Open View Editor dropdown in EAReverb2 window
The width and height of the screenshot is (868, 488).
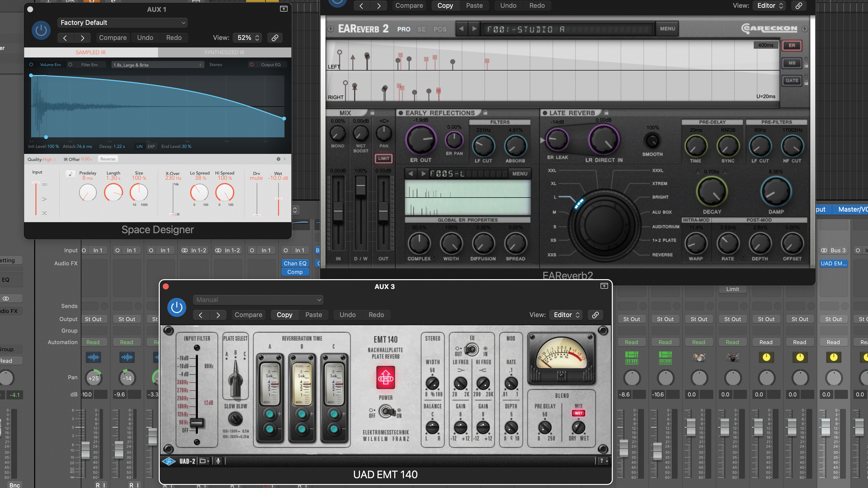(x=770, y=5)
